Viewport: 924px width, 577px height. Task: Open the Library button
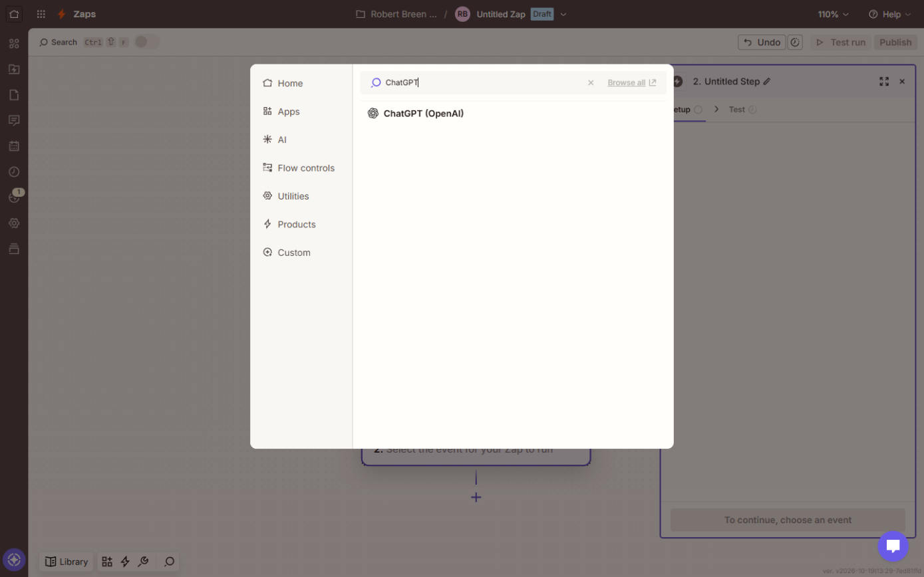tap(67, 562)
